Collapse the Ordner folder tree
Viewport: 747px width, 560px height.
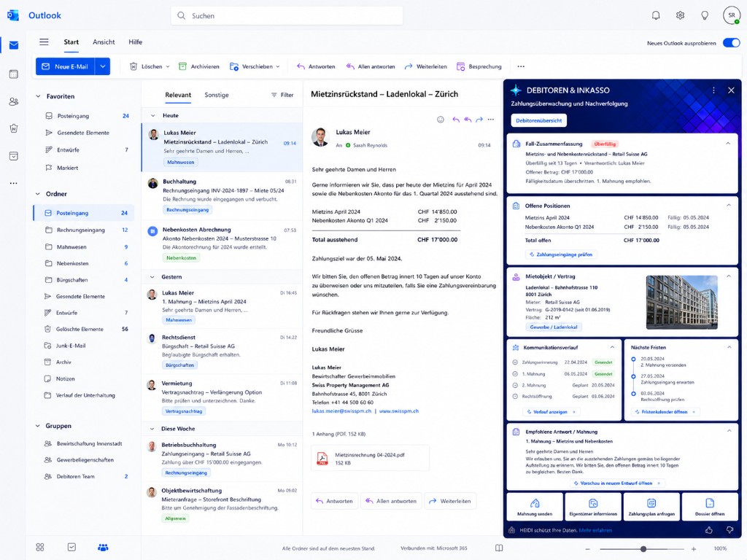coord(38,194)
